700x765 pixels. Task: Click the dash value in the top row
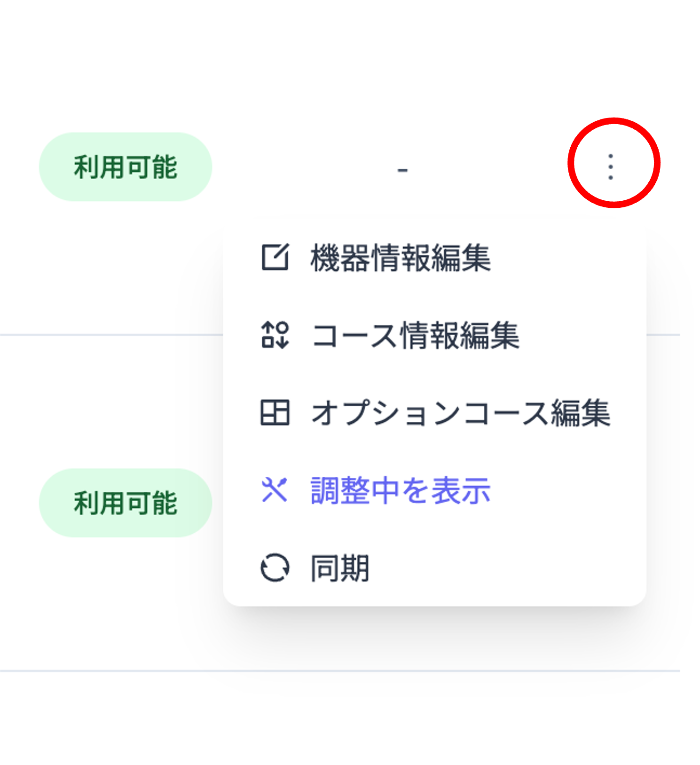(402, 170)
